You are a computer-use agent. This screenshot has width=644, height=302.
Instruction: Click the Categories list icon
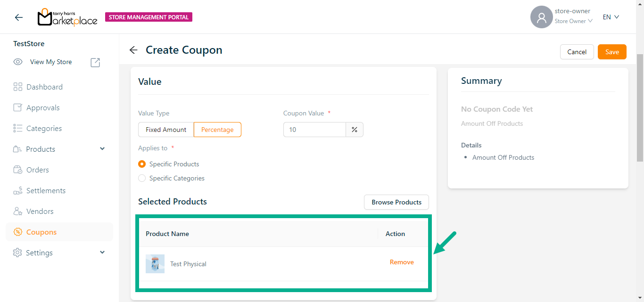pos(18,128)
